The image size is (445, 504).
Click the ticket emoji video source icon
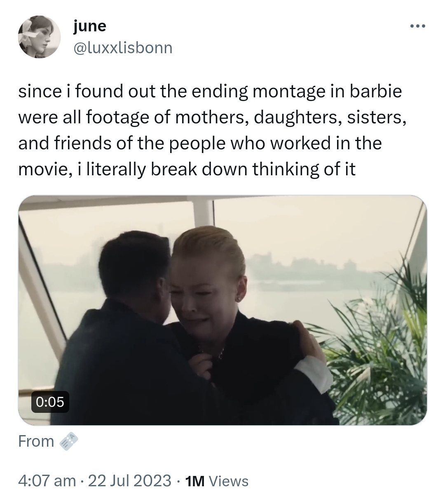pos(69,441)
